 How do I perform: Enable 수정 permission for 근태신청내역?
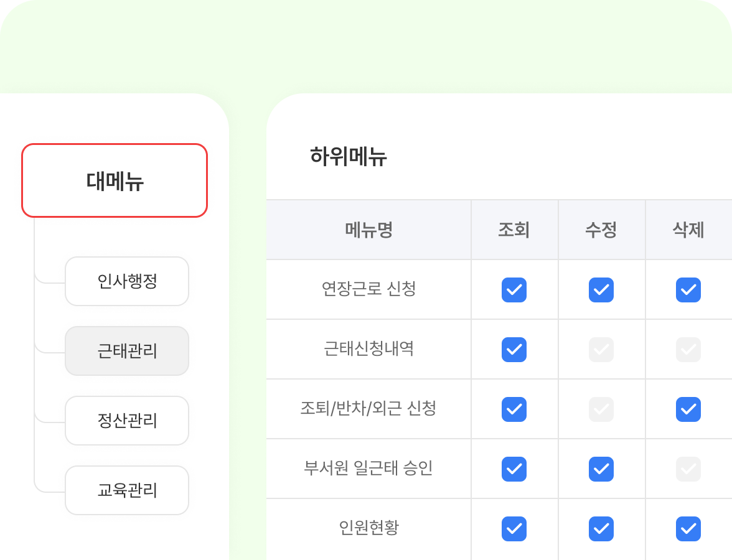coord(601,349)
